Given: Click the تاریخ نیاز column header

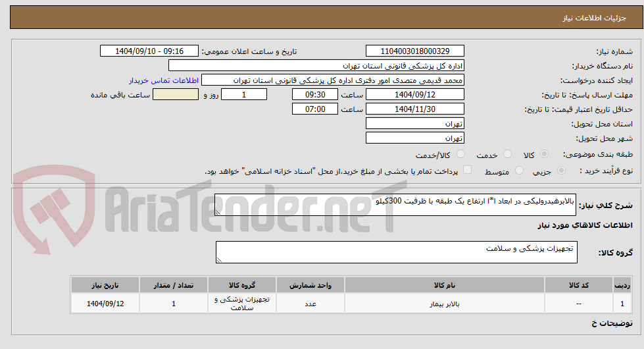Looking at the screenshot, I should click(x=105, y=285).
